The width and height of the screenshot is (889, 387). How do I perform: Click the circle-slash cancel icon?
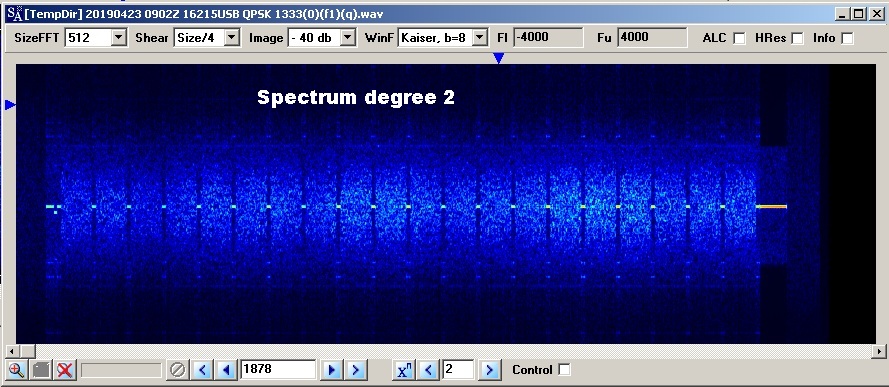(177, 370)
